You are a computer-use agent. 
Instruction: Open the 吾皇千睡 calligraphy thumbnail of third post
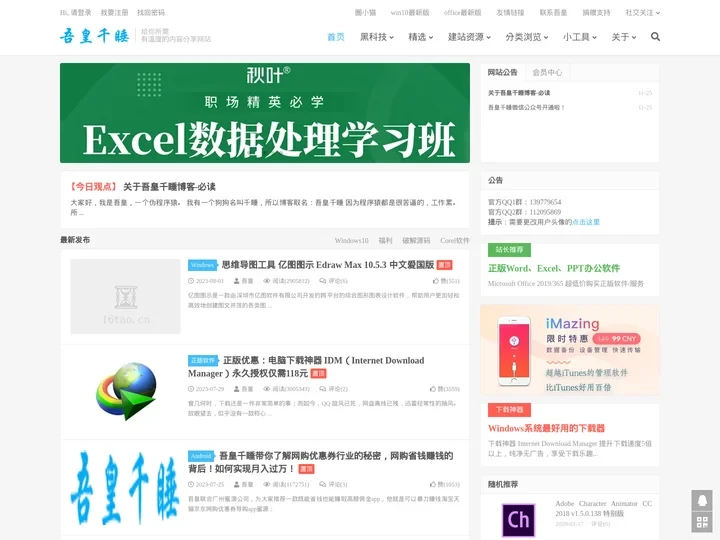pos(125,488)
